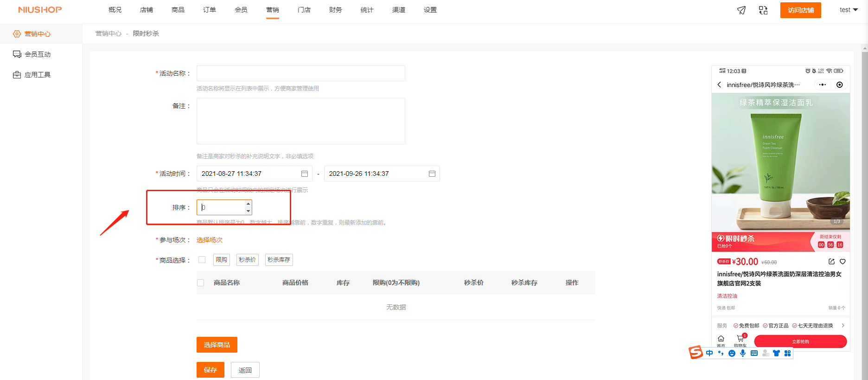
Task: Click the start date 2021-08-27 field
Action: (255, 174)
